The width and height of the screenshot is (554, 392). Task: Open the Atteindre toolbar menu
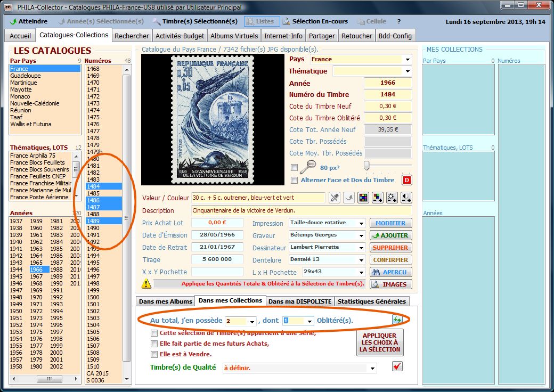tap(29, 21)
